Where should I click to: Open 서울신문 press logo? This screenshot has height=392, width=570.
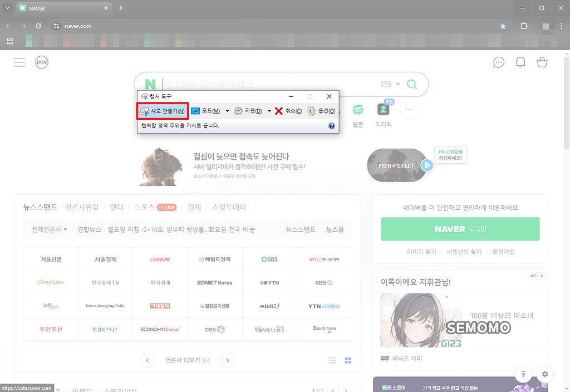tap(51, 259)
